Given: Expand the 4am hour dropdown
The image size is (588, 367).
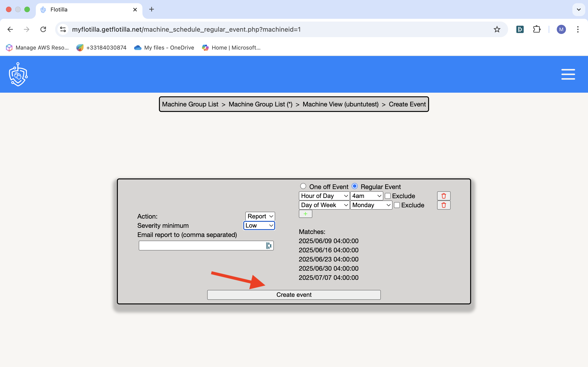Looking at the screenshot, I should 366,196.
